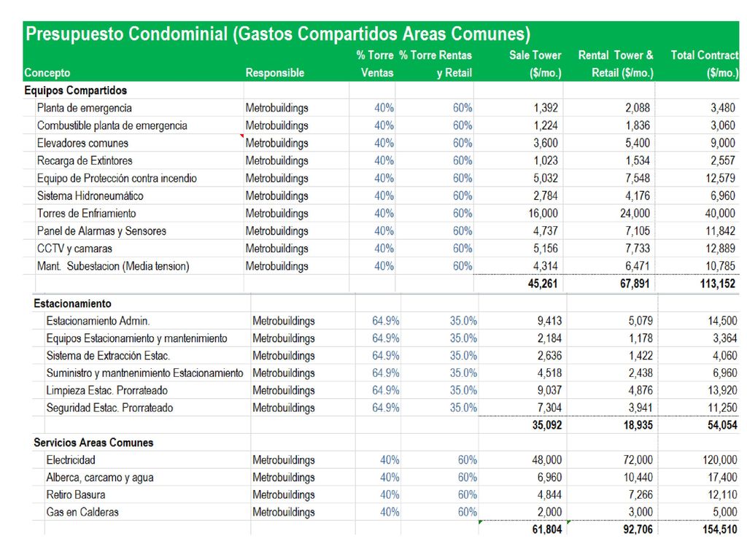Click the '% Torre Rentas y Retail' header
Image resolution: width=747 pixels, height=560 pixels.
(x=436, y=64)
